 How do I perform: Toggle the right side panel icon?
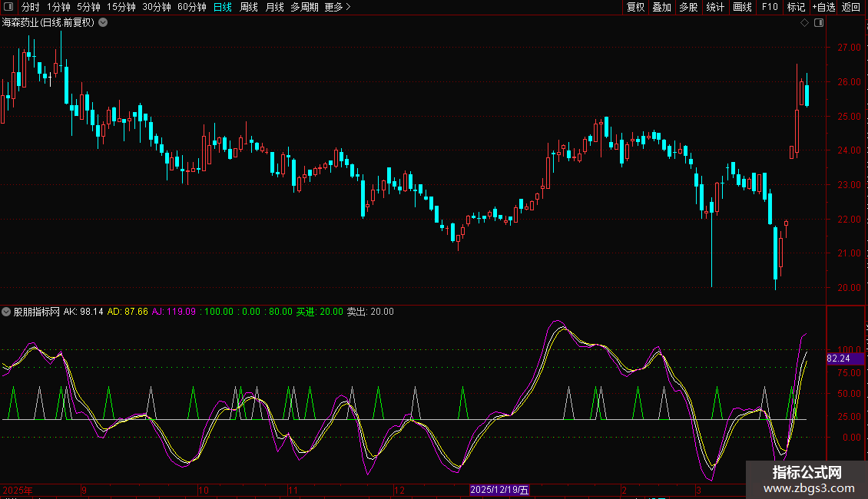[x=819, y=23]
